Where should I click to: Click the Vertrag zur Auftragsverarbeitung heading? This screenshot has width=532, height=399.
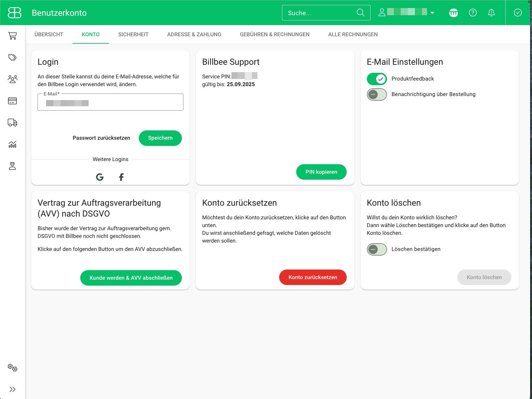(x=99, y=208)
